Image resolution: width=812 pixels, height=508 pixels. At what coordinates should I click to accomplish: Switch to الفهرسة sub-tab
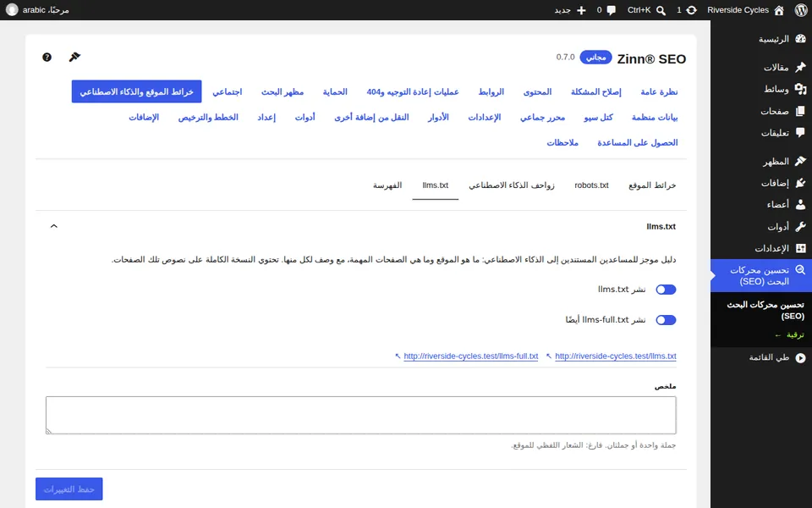pos(387,185)
